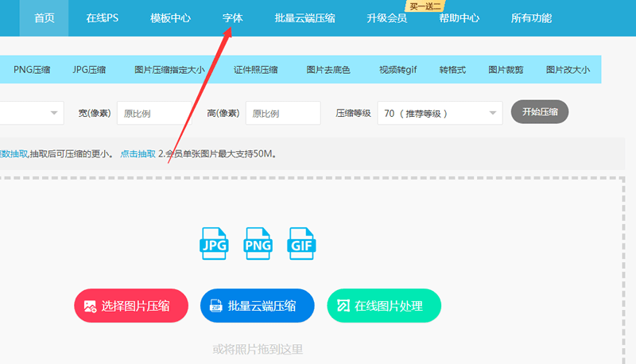Viewport: 636px width, 364px height.
Task: Click the PNG file format icon
Action: pos(258,244)
